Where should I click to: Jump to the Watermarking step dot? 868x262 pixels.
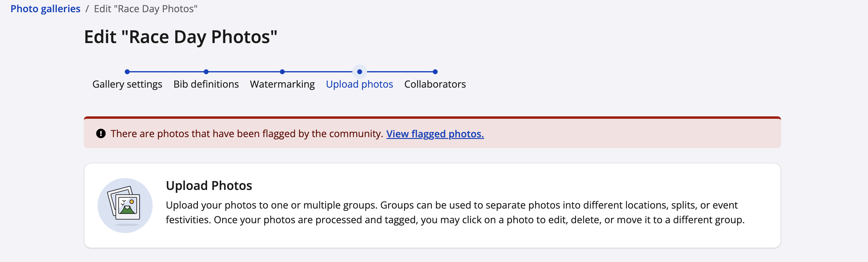pos(282,72)
